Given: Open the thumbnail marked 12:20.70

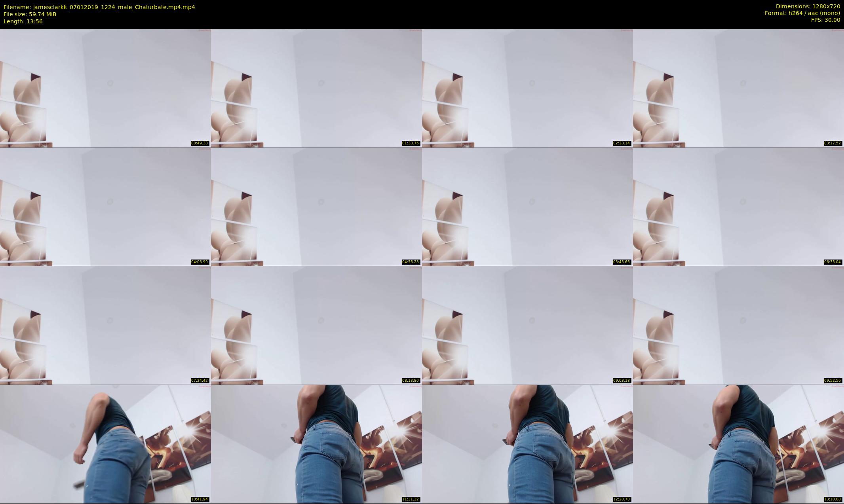Looking at the screenshot, I should pyautogui.click(x=527, y=444).
